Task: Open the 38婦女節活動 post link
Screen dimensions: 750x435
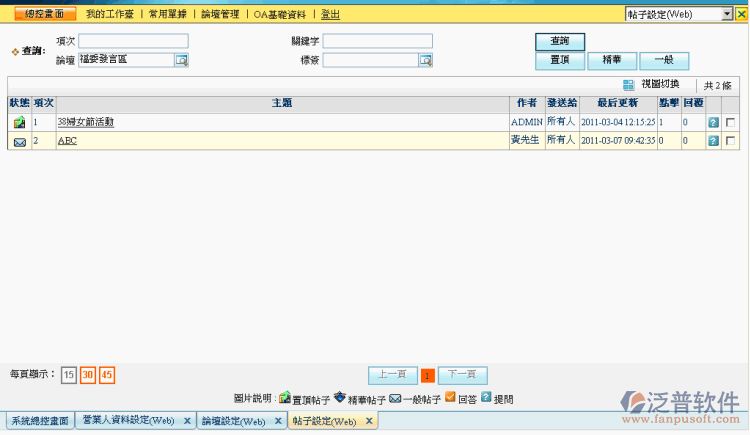Action: [85, 122]
